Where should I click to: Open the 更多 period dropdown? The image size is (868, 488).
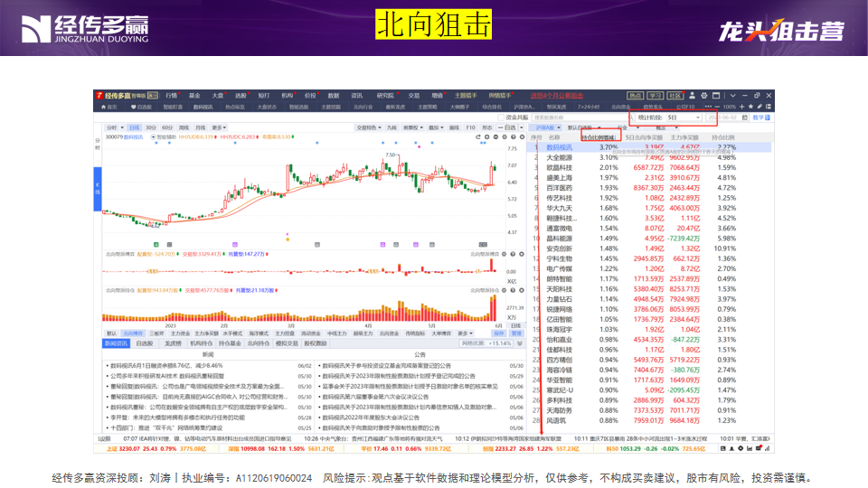tap(219, 127)
